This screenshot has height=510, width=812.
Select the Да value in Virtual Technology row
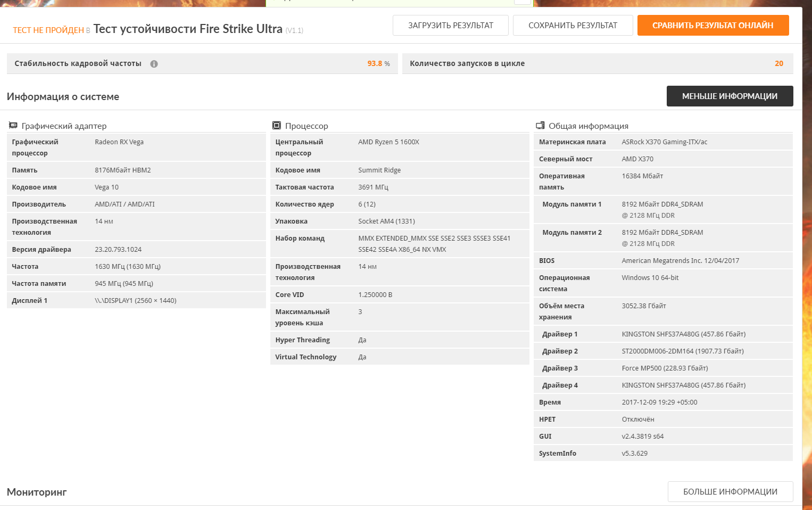362,357
